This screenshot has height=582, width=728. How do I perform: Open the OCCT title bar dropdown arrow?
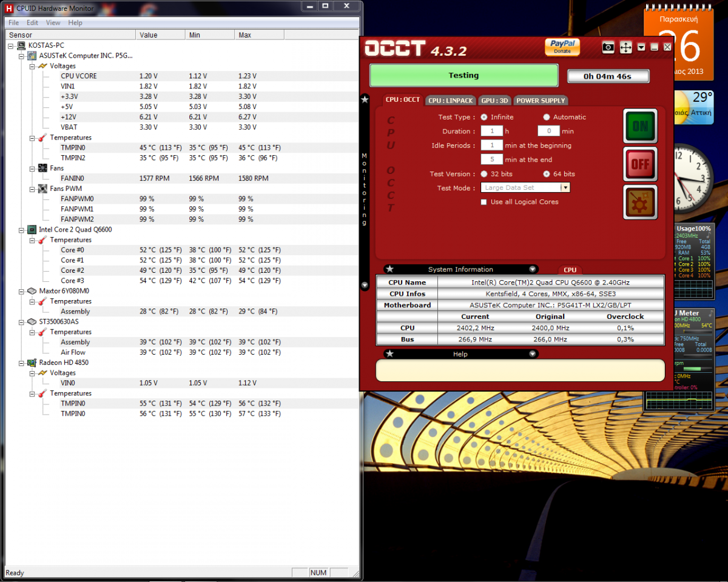(x=641, y=47)
